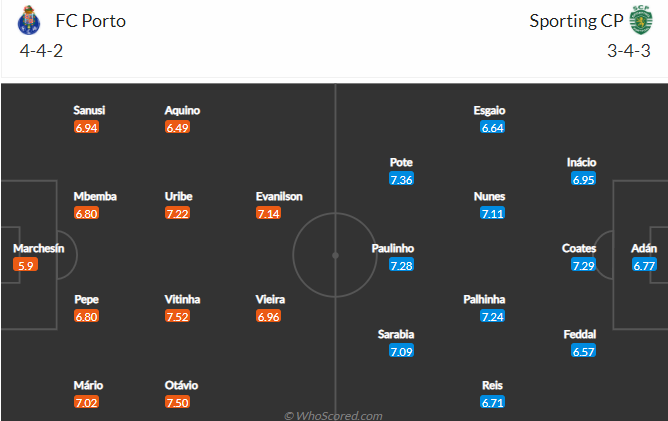Click player Uribe's name
668x421 pixels.
pos(179,196)
